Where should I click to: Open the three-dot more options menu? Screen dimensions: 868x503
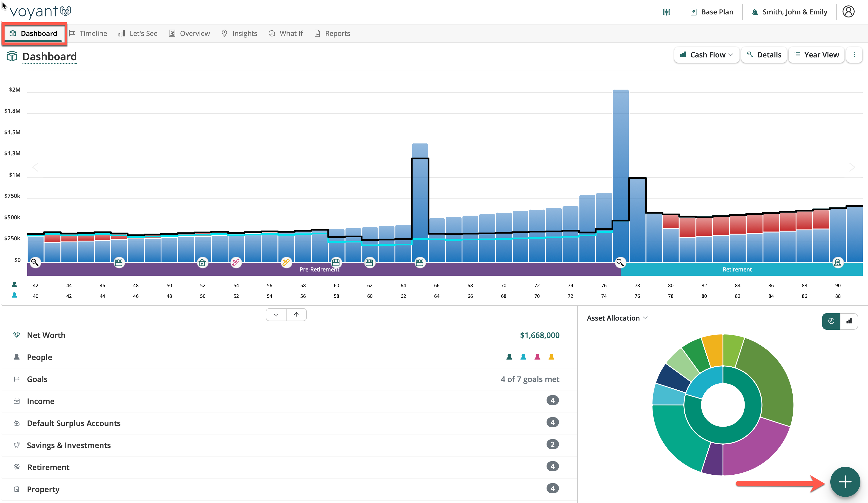click(x=854, y=55)
